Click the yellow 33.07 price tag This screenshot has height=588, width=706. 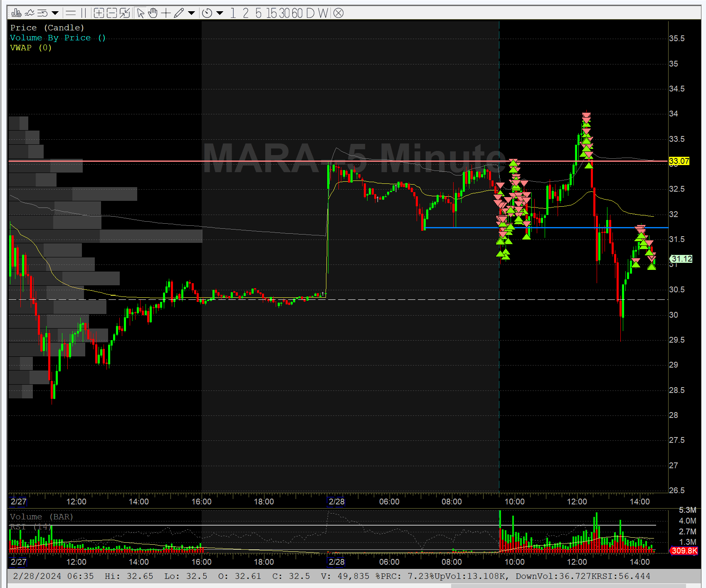tap(679, 161)
